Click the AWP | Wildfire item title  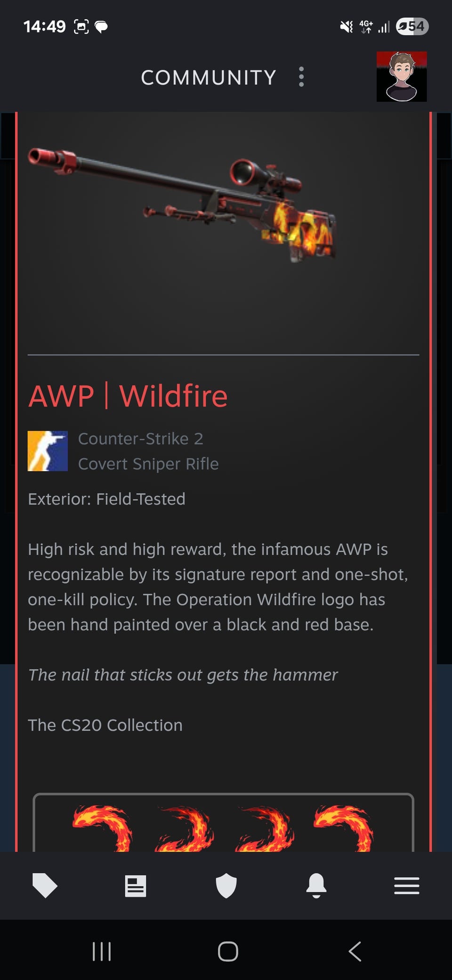click(x=128, y=396)
